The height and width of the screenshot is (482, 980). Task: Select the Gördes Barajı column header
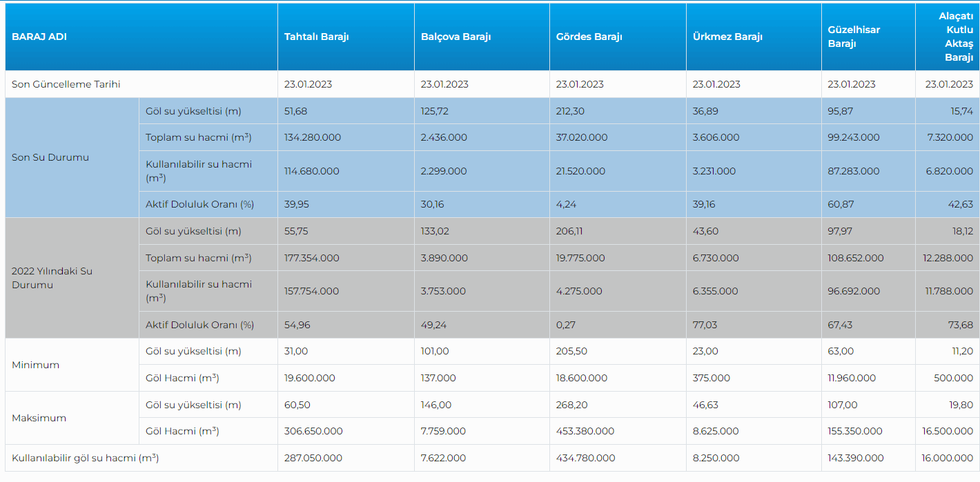point(589,37)
